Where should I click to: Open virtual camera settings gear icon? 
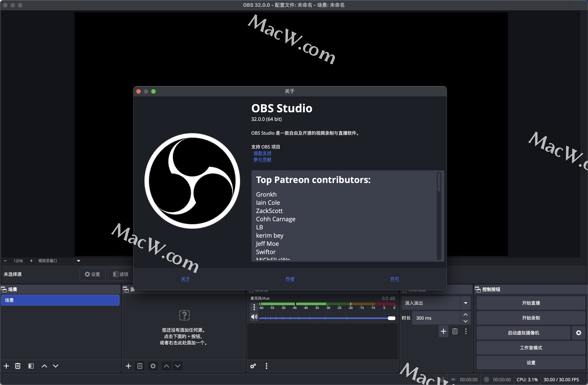(579, 333)
